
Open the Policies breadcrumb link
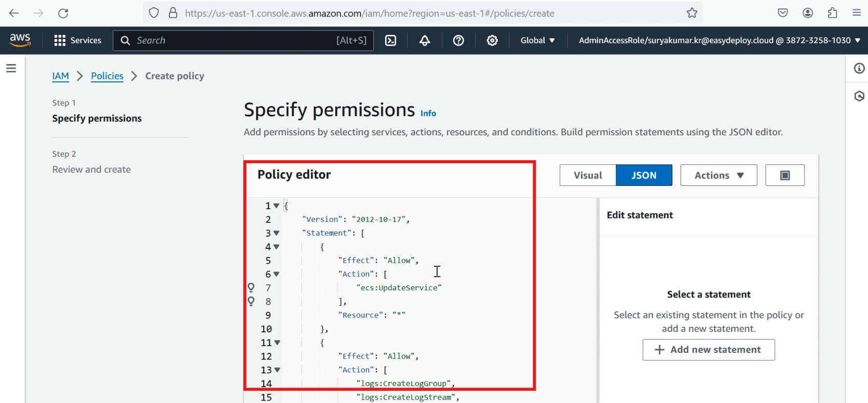(107, 76)
